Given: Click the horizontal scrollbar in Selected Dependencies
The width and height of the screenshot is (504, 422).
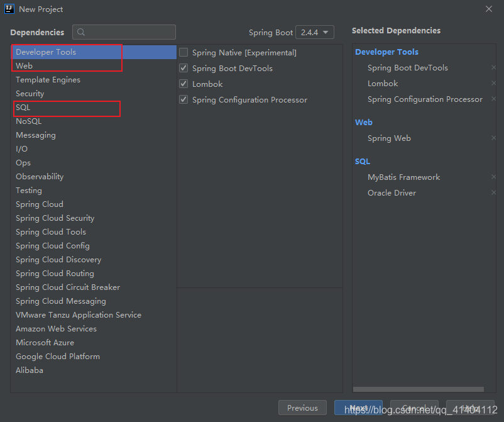Looking at the screenshot, I should pyautogui.click(x=418, y=389).
